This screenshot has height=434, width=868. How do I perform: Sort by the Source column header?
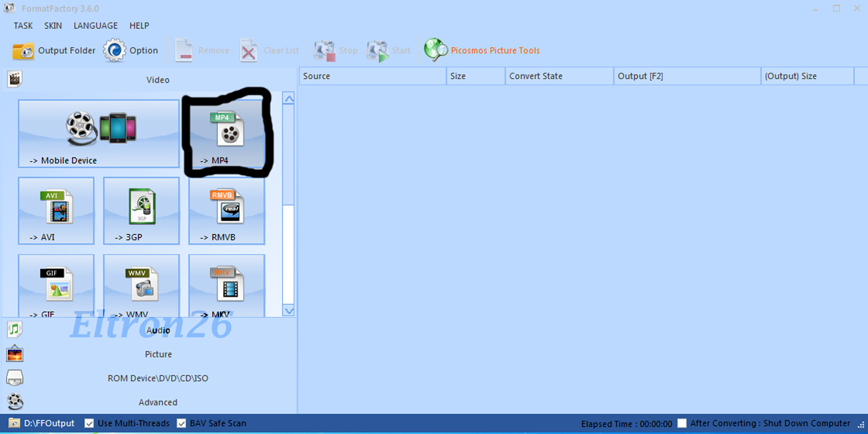pos(373,76)
